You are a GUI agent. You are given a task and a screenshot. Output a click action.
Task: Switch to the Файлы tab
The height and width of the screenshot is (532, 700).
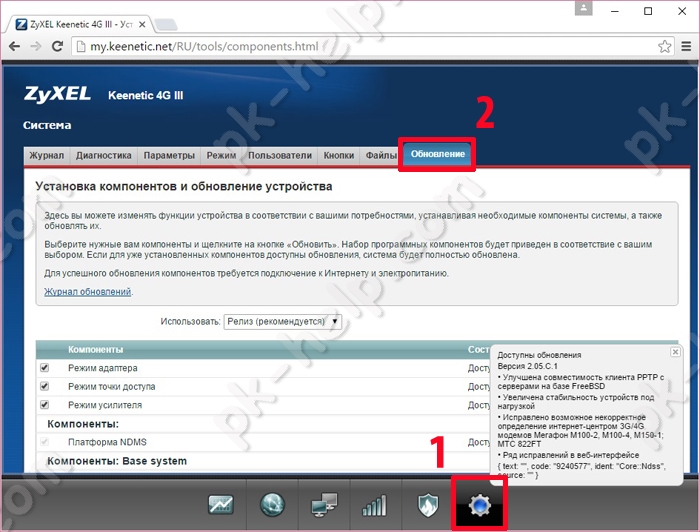(380, 155)
